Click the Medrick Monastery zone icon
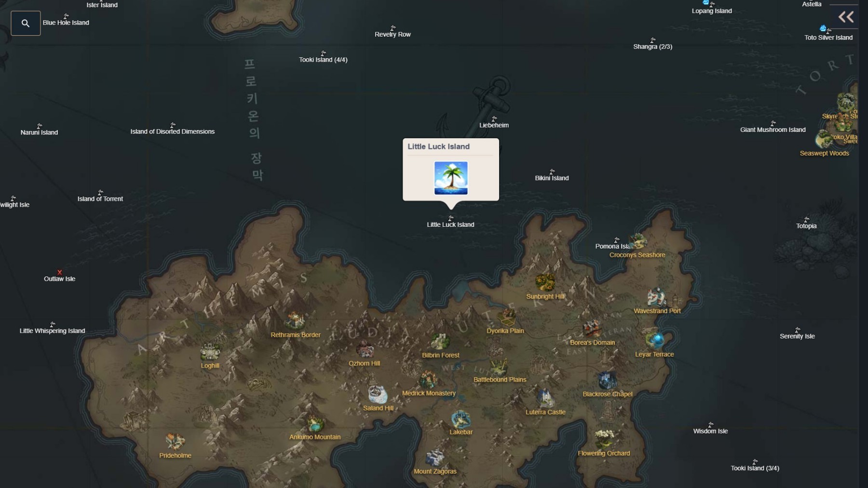Image resolution: width=868 pixels, height=488 pixels. 428,380
